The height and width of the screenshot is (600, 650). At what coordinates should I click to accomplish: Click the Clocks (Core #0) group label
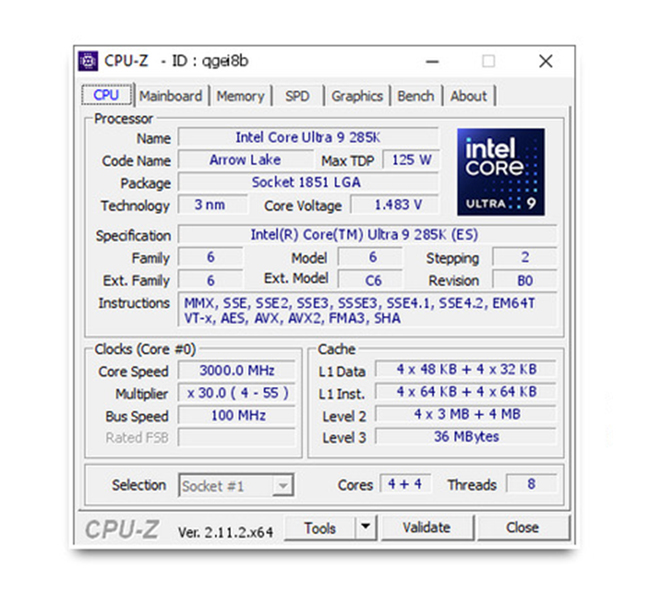145,349
